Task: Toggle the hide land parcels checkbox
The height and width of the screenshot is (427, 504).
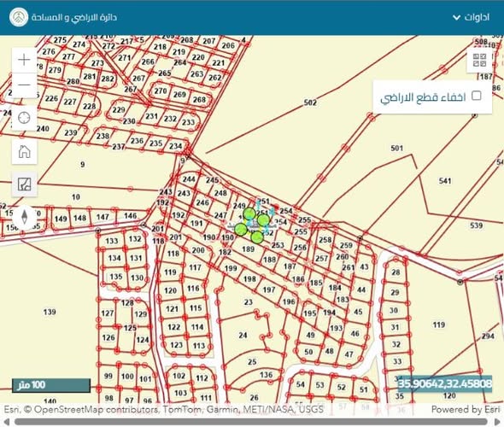Action: [476, 96]
